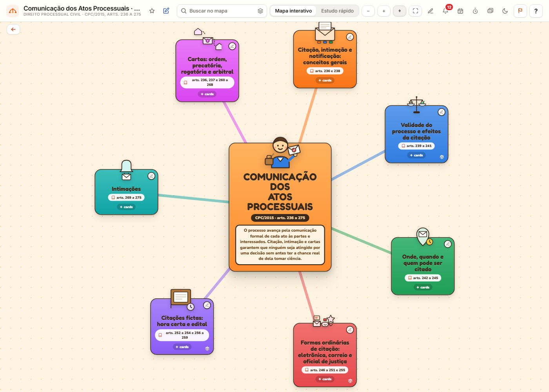Switch to the Mapa interativo tab
Image resolution: width=549 pixels, height=392 pixels.
point(293,11)
